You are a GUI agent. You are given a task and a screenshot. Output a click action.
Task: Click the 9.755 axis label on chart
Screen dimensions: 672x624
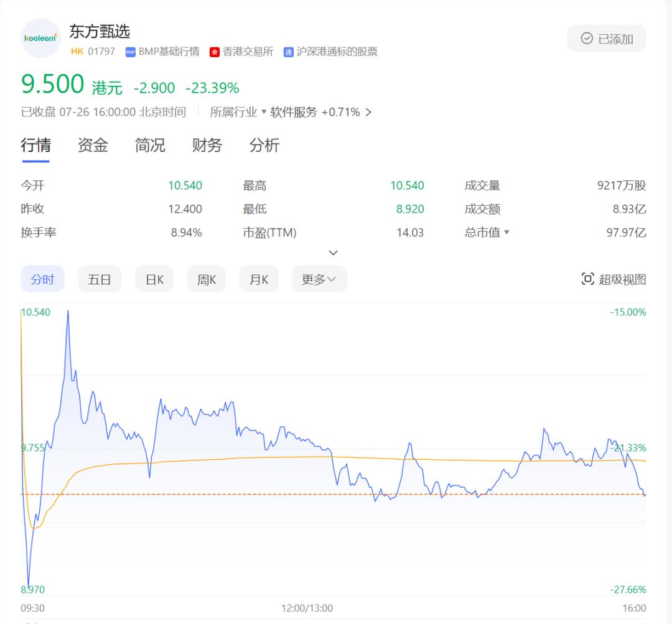click(x=33, y=448)
